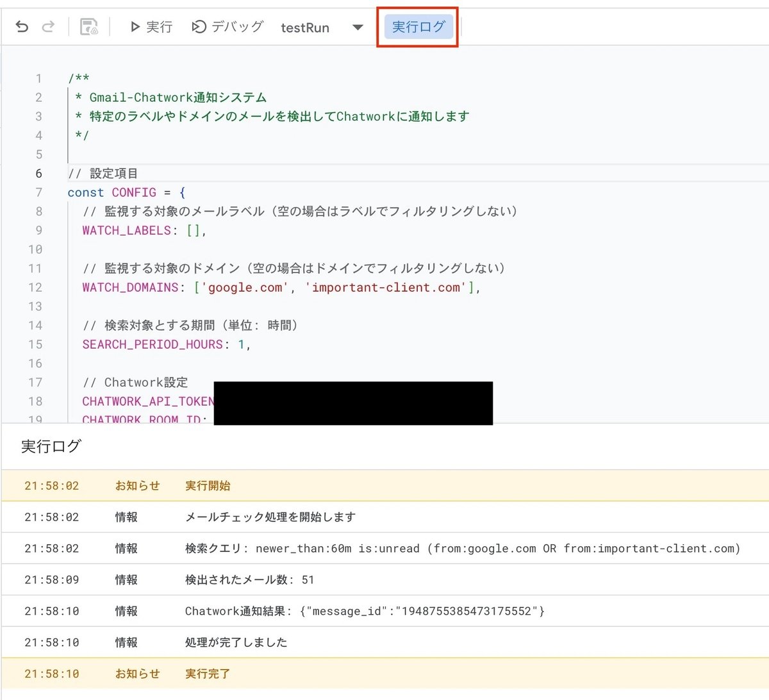Image resolution: width=769 pixels, height=700 pixels.
Task: Start debugging via デバッグ
Action: (227, 27)
